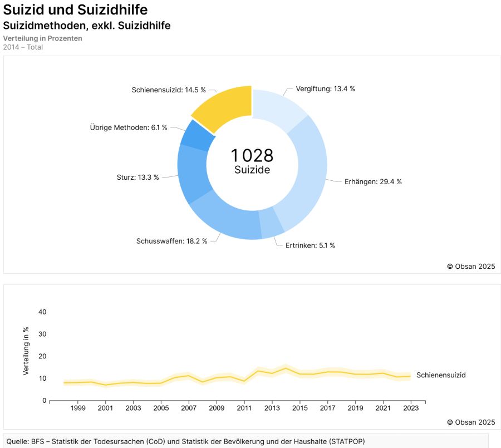This screenshot has height=448, width=501.
Task: Click the 2007 tick on the x-axis
Action: (189, 408)
